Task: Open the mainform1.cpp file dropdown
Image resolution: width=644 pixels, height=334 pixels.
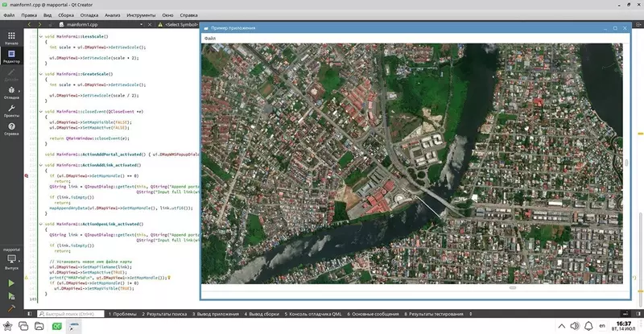Action: 102,25
